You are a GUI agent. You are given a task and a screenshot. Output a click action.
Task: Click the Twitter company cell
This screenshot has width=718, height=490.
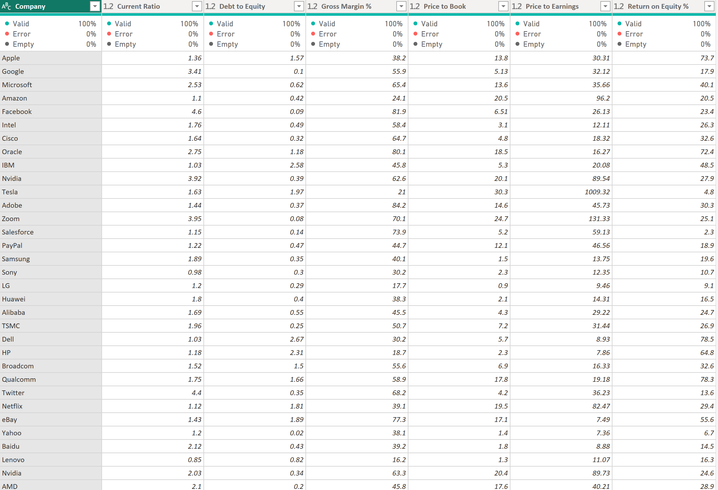pyautogui.click(x=50, y=393)
